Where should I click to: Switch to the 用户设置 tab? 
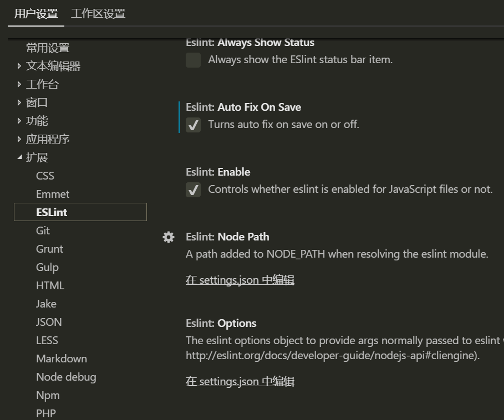click(36, 14)
